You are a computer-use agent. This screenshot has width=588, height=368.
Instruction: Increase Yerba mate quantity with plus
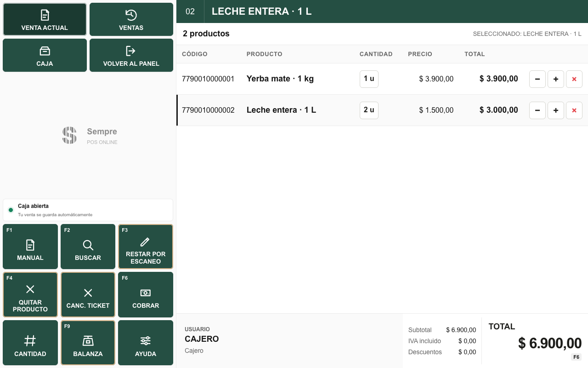[556, 79]
